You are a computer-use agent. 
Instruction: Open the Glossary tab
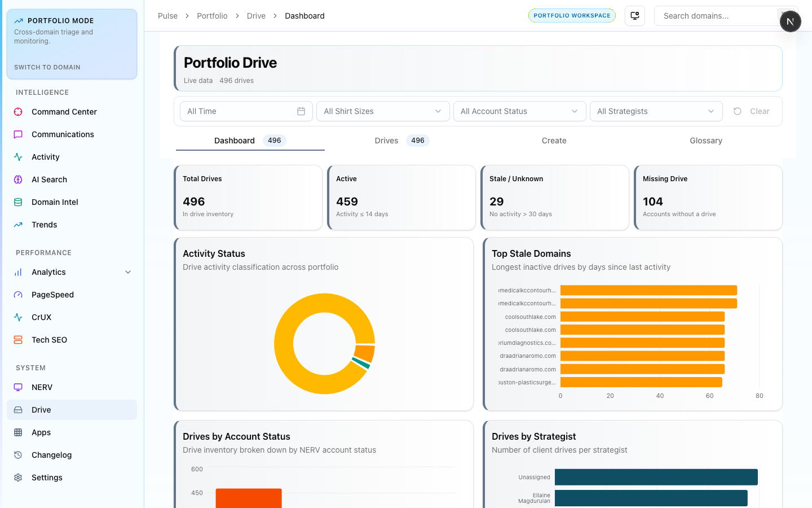click(x=705, y=141)
